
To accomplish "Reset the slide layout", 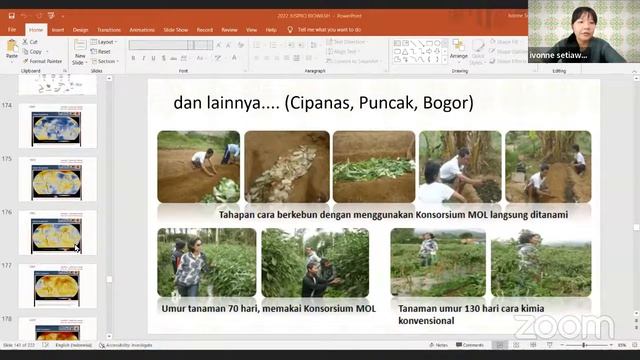I will [x=101, y=51].
